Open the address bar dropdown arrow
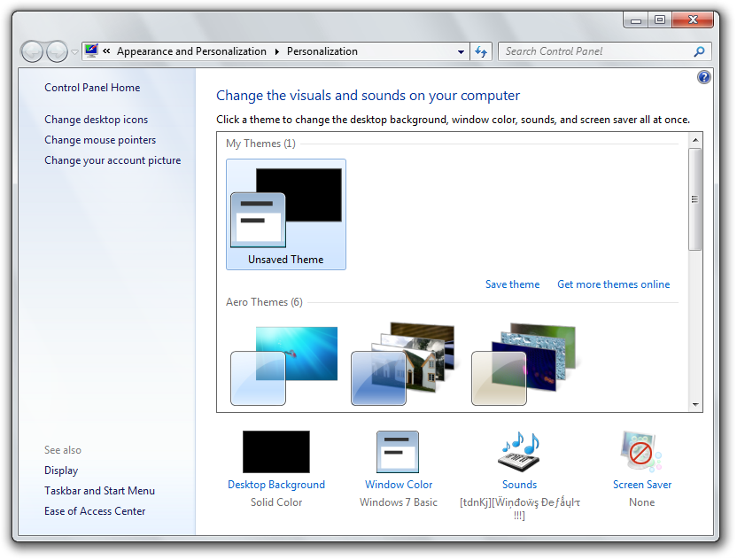This screenshot has height=560, width=737. point(461,51)
